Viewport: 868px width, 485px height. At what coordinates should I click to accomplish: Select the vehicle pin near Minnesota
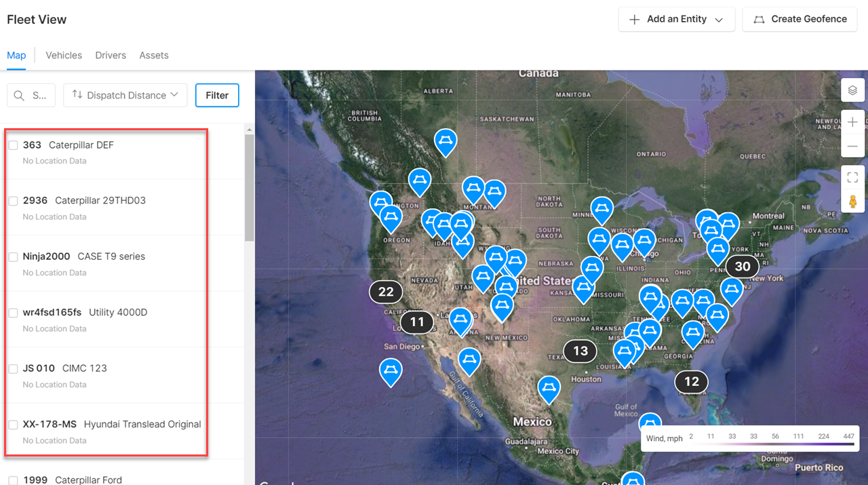click(601, 211)
